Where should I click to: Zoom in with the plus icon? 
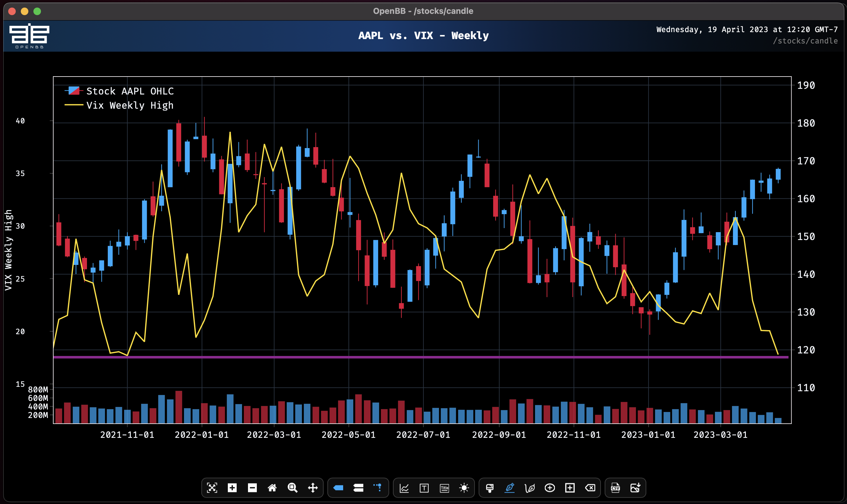click(232, 488)
